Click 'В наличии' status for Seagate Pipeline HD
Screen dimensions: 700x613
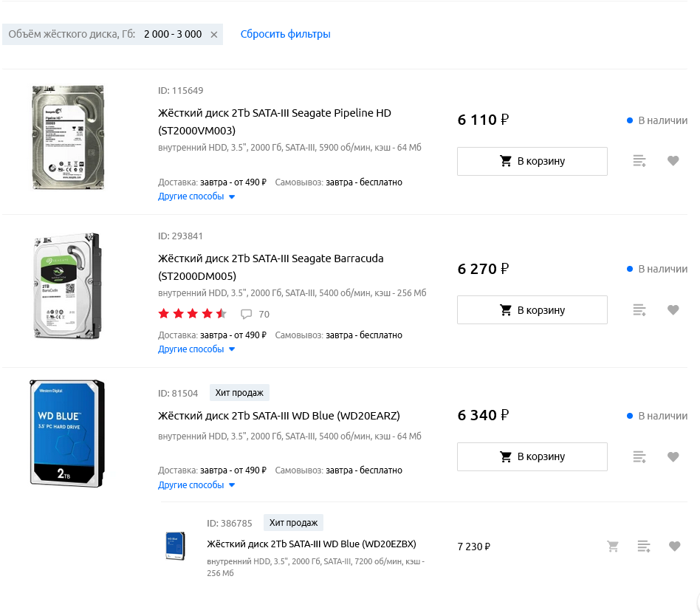(657, 120)
